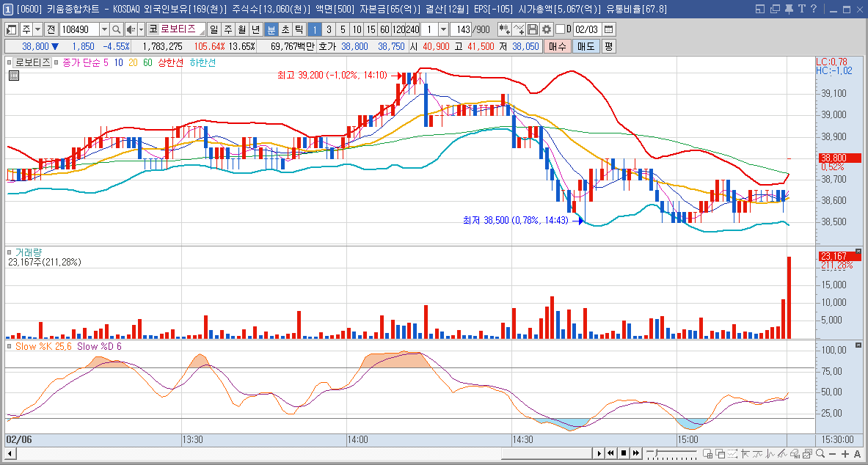This screenshot has width=868, height=465.
Task: Click the chart magnifier zoom icon at bottom
Action: tap(820, 453)
